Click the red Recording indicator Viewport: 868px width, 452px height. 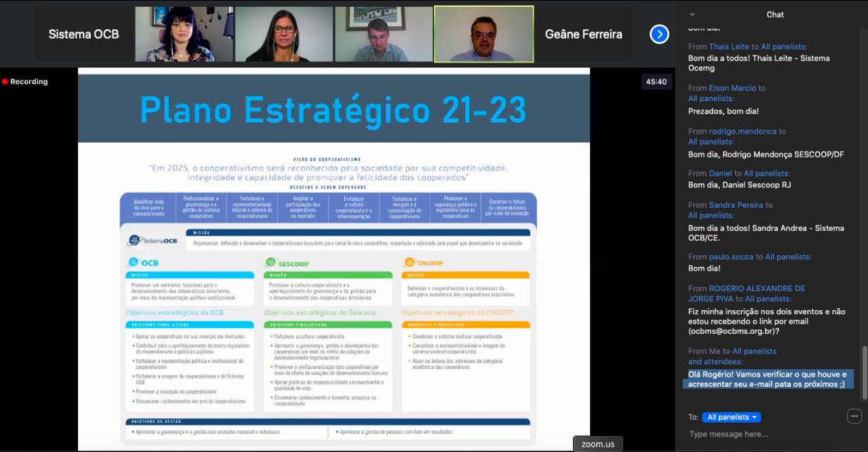coord(24,81)
